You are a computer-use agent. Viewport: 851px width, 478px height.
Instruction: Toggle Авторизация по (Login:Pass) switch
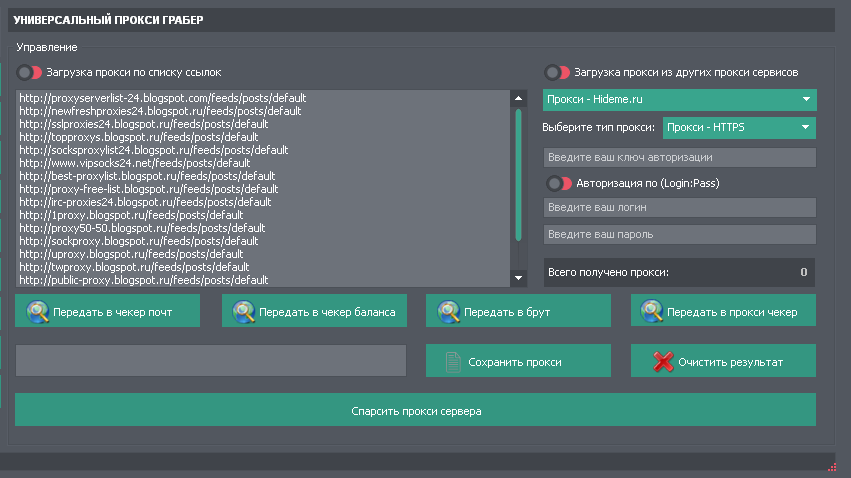click(557, 183)
